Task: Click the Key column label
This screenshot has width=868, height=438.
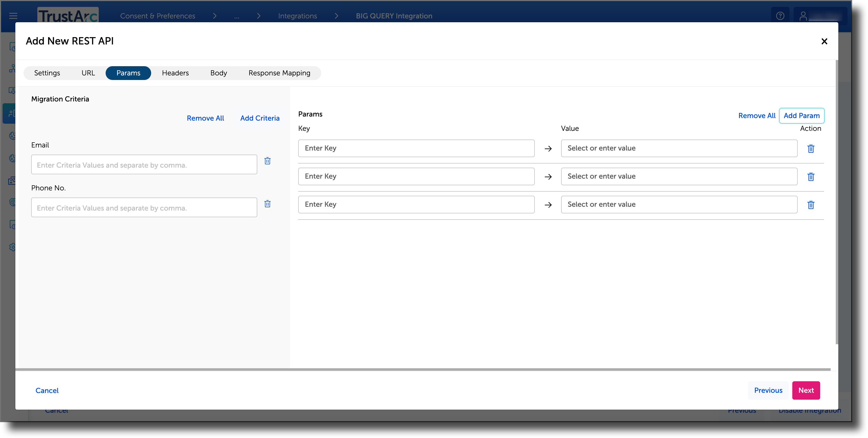Action: point(304,129)
